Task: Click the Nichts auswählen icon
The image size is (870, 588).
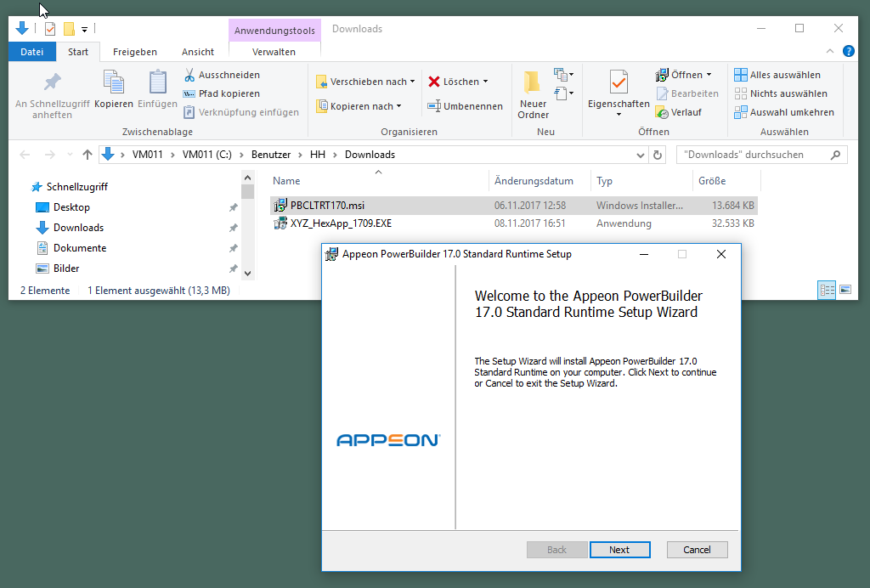Action: (x=741, y=93)
